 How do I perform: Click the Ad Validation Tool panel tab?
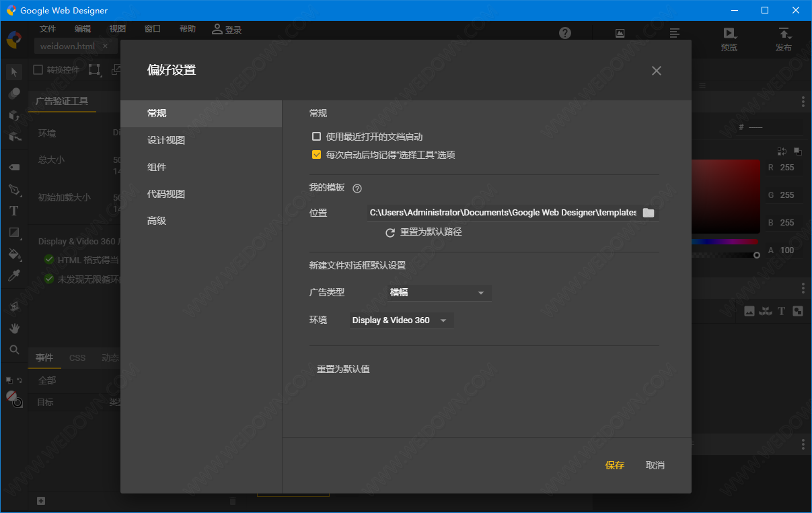click(62, 102)
